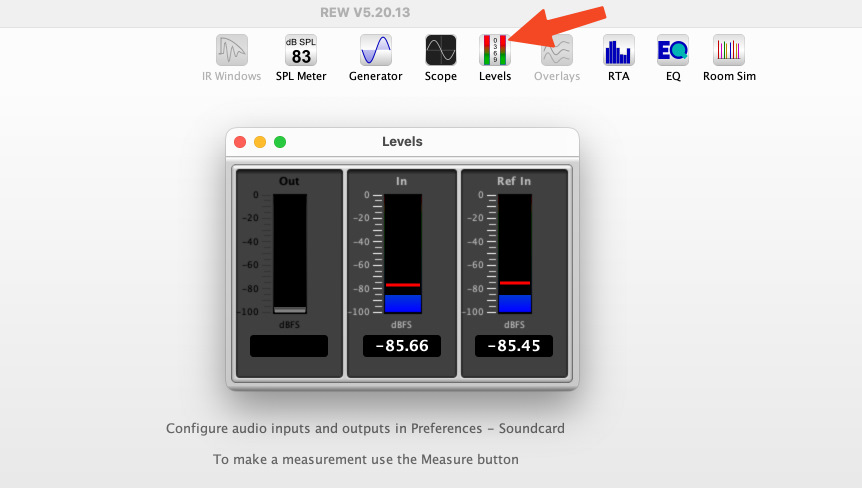Viewport: 862px width, 488px height.
Task: Click the 'Configure audio inputs and outputs' text
Action: tap(365, 429)
